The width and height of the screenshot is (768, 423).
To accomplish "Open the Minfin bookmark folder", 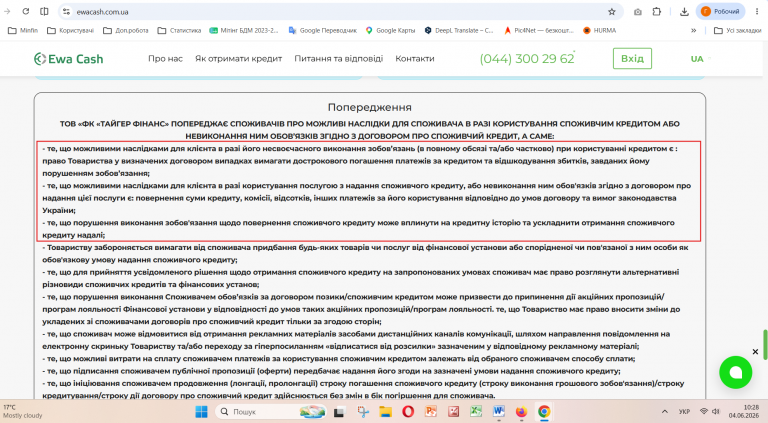I will click(x=23, y=30).
